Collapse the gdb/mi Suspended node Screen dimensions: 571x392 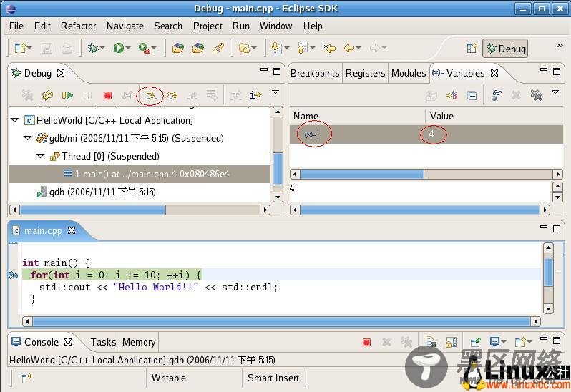pyautogui.click(x=28, y=138)
